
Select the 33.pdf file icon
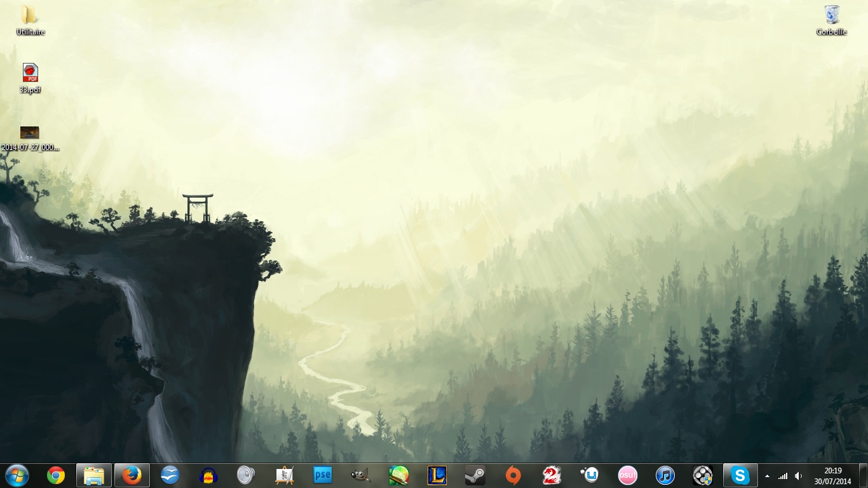[30, 79]
